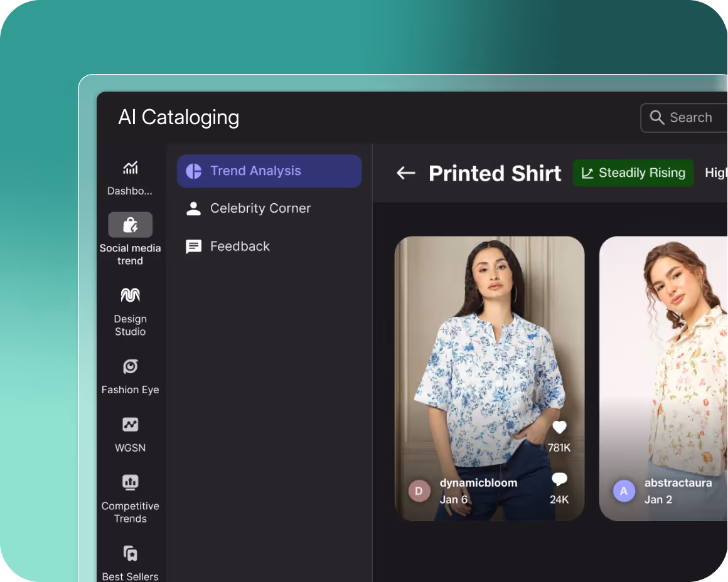Click the 781K likes count
728x582 pixels.
(x=559, y=448)
